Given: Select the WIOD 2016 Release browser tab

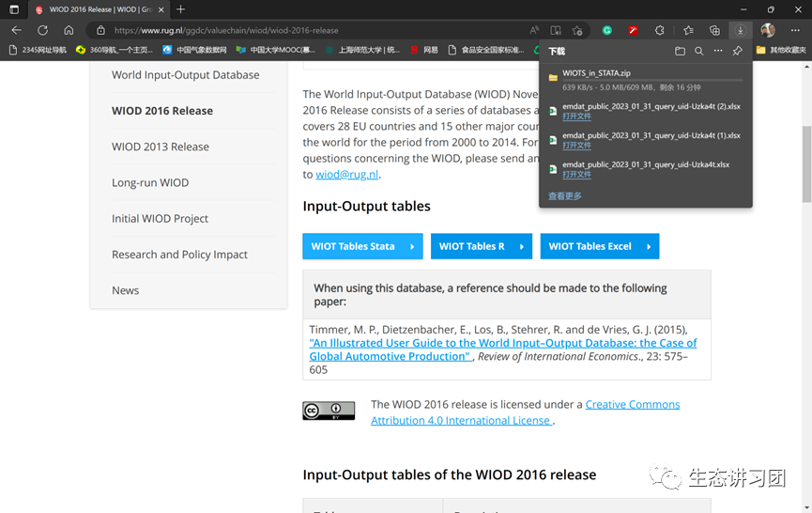Looking at the screenshot, I should (99, 9).
